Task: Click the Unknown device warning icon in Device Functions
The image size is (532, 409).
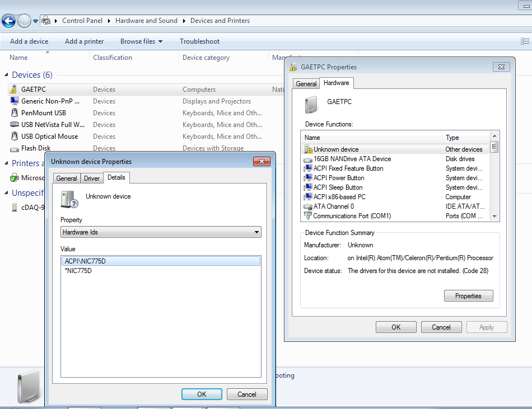Action: point(308,149)
